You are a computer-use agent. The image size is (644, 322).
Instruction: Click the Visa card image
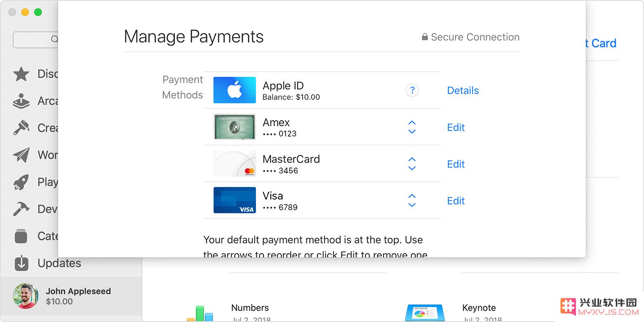tap(234, 200)
